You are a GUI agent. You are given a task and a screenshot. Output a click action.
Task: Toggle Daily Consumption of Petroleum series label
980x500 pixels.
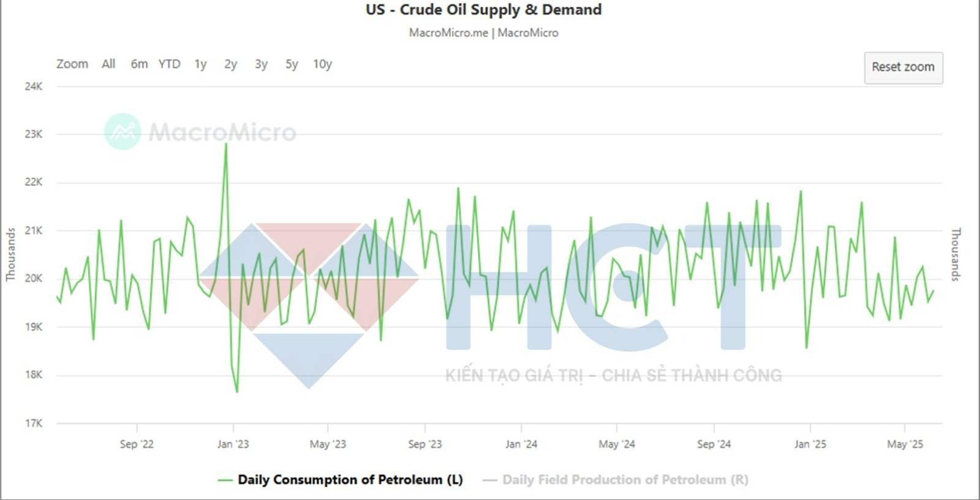350,480
